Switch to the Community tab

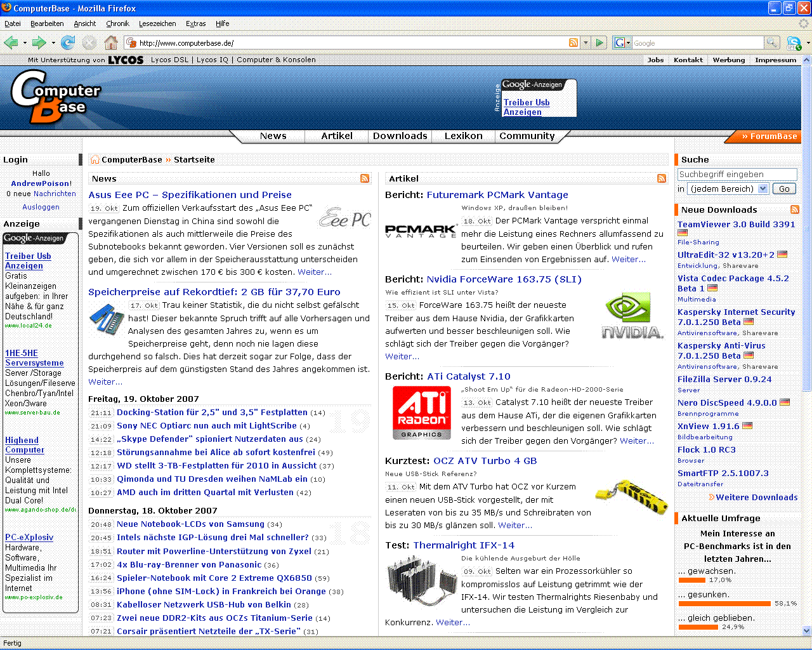pos(527,136)
